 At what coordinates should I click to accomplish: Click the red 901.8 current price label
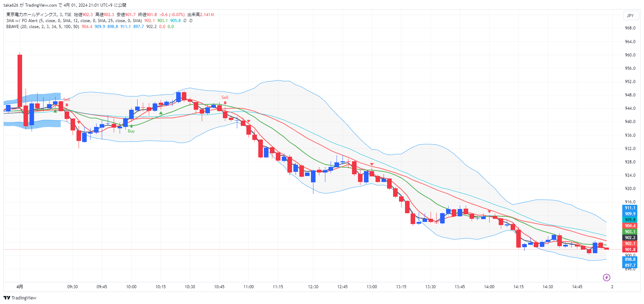pyautogui.click(x=630, y=250)
